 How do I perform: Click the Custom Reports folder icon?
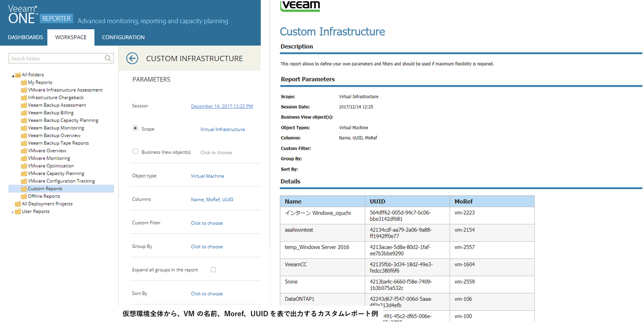pos(24,189)
